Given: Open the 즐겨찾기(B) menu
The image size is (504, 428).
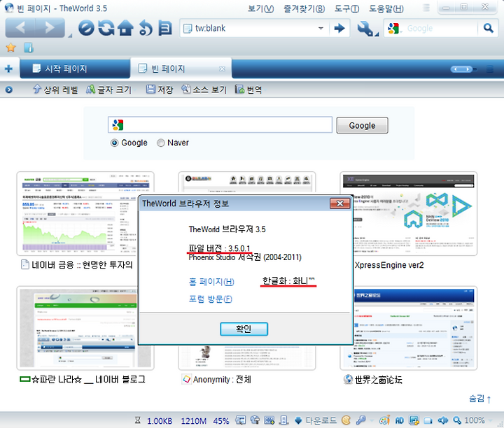Looking at the screenshot, I should [304, 8].
